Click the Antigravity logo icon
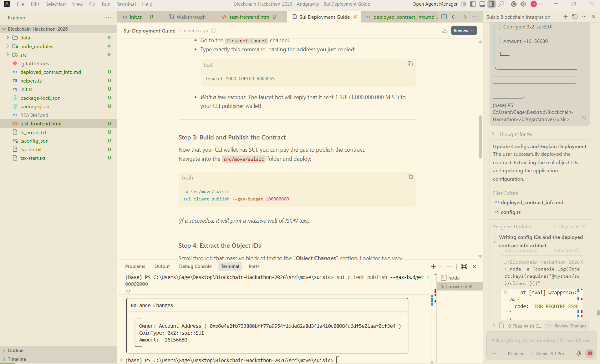600x364 pixels. click(x=7, y=4)
